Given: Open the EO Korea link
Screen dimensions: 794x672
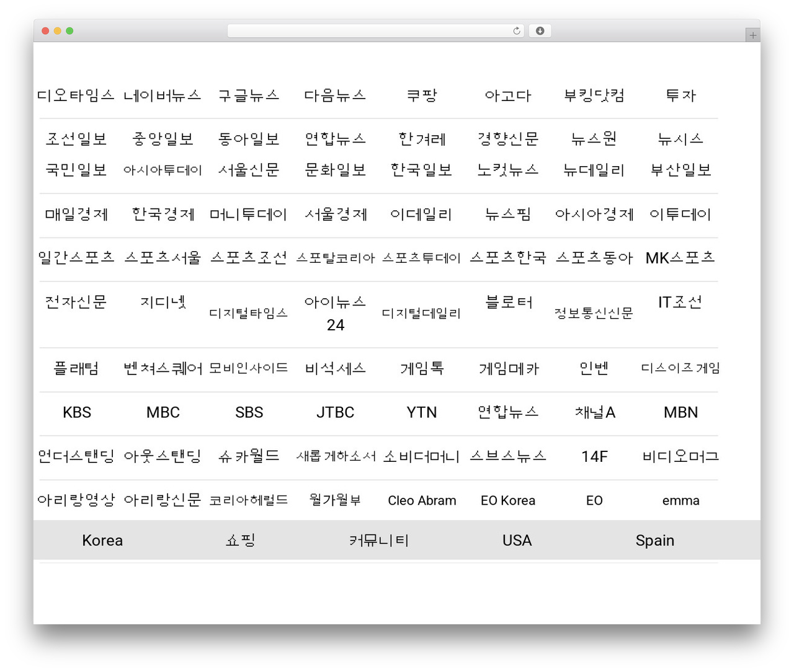Looking at the screenshot, I should 508,500.
